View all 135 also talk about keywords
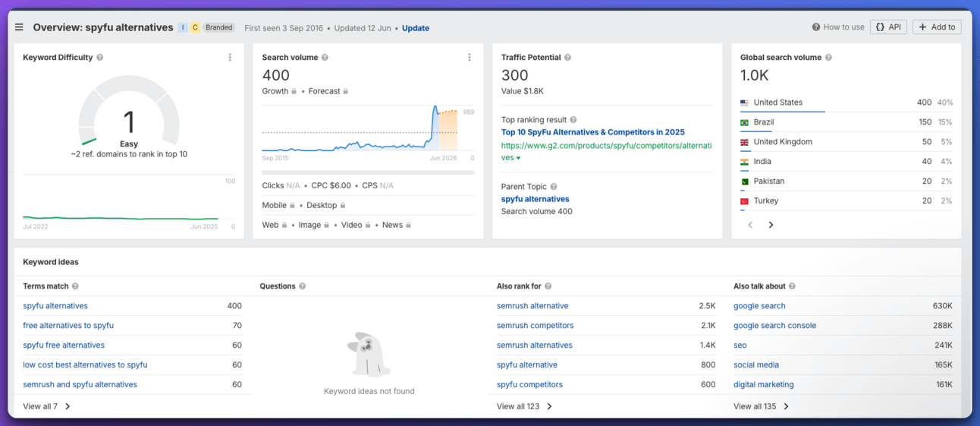 pos(762,406)
